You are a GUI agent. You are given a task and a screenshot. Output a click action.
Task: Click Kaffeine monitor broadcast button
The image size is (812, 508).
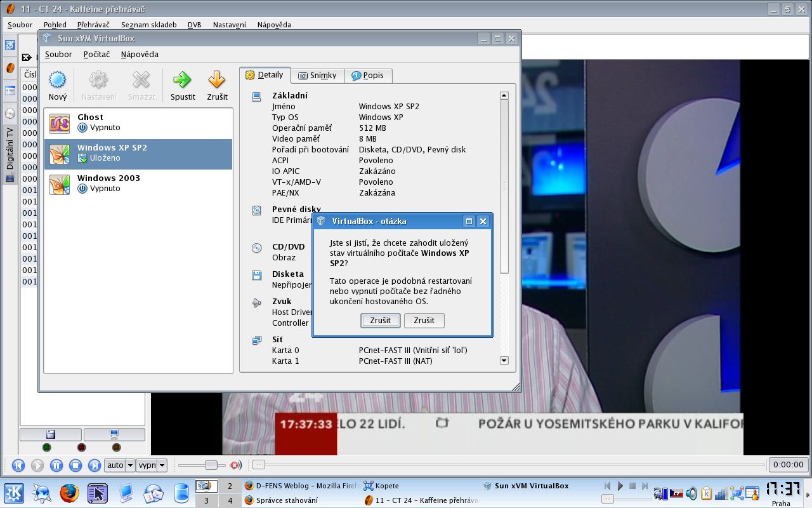(x=114, y=434)
